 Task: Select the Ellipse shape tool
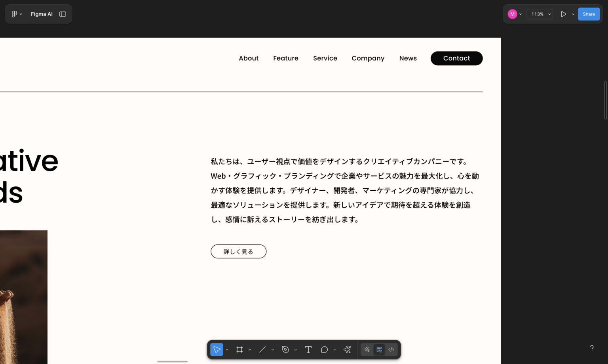coord(325,349)
